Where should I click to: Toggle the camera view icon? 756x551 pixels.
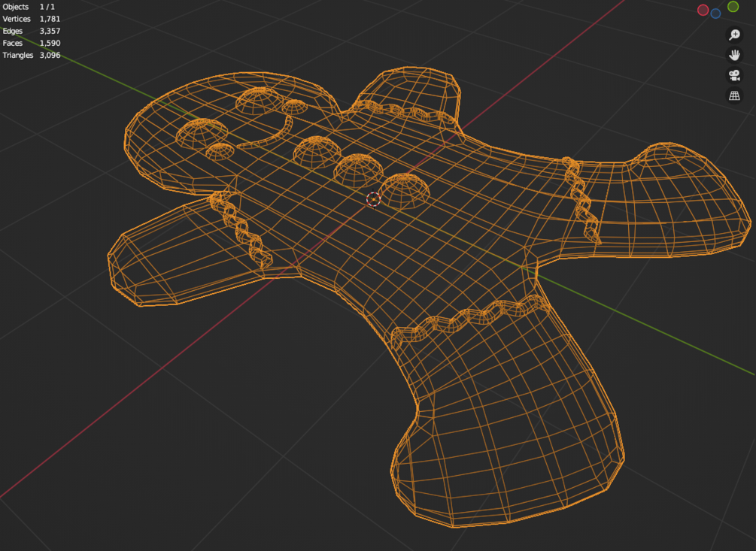pyautogui.click(x=734, y=75)
